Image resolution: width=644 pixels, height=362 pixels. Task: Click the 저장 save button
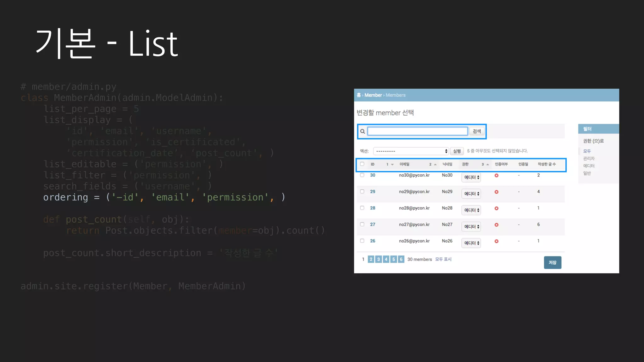click(x=552, y=262)
